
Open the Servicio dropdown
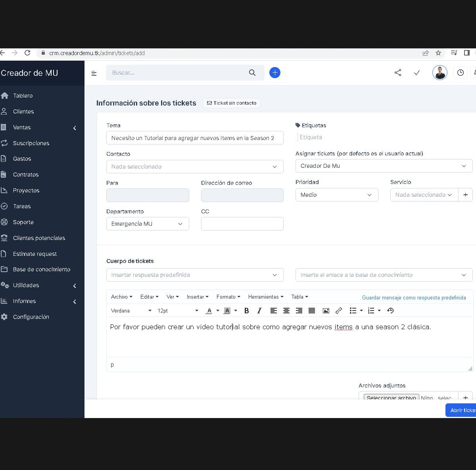coord(424,195)
